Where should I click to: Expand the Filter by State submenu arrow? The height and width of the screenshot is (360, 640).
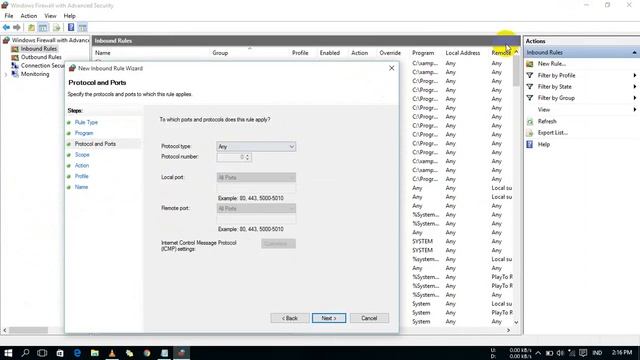[x=635, y=87]
